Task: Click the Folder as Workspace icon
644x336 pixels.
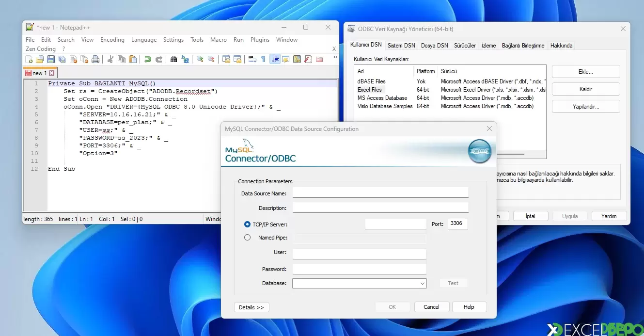Action: [319, 60]
